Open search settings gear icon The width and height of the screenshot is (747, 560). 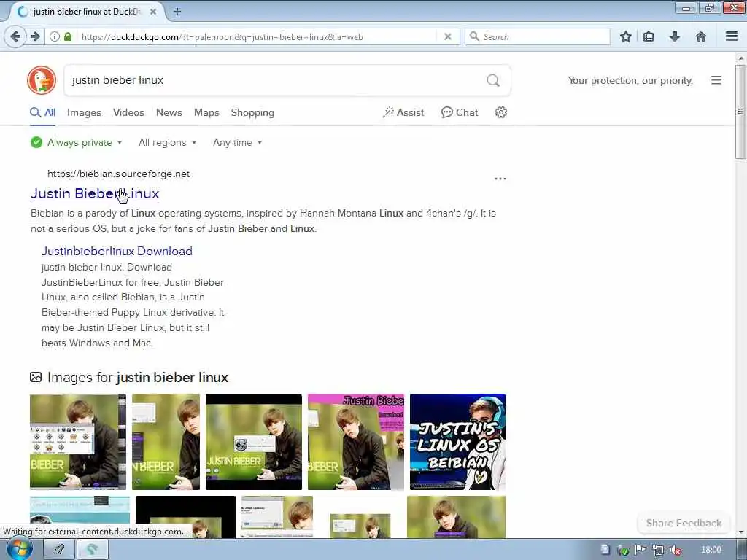point(500,112)
